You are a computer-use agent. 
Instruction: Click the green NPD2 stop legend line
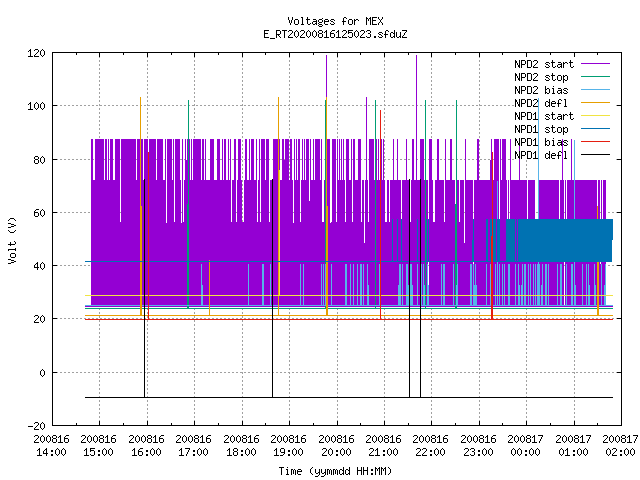pyautogui.click(x=596, y=77)
